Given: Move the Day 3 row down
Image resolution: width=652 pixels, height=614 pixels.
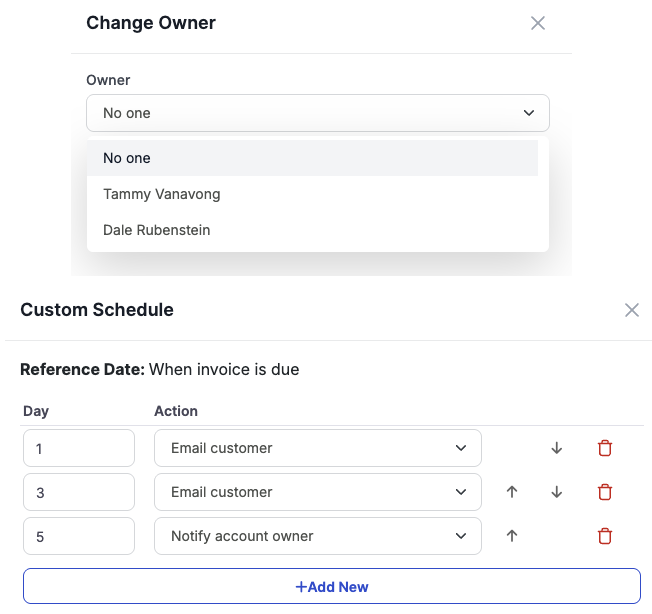Looking at the screenshot, I should [557, 492].
